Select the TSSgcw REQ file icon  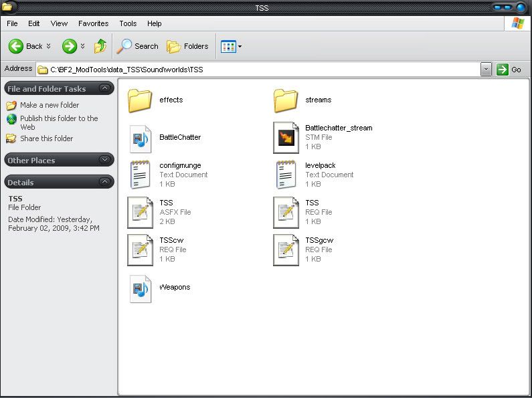[x=286, y=250]
